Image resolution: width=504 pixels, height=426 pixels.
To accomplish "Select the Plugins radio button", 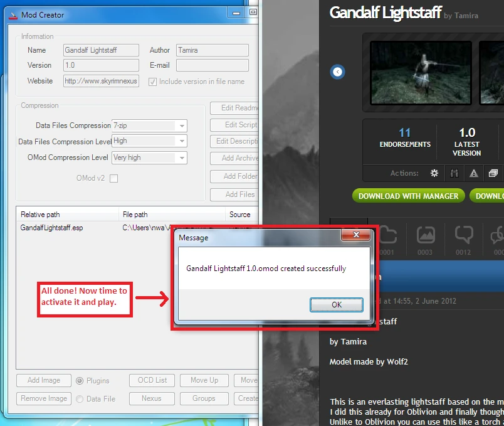I will click(x=80, y=380).
